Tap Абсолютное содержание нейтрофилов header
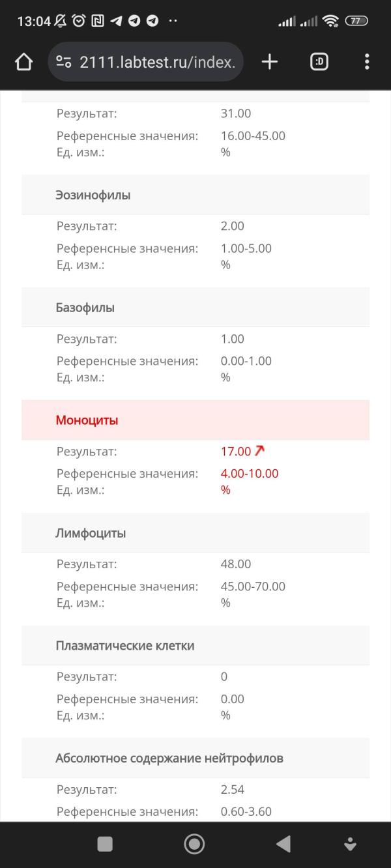391x868 pixels. [195, 759]
